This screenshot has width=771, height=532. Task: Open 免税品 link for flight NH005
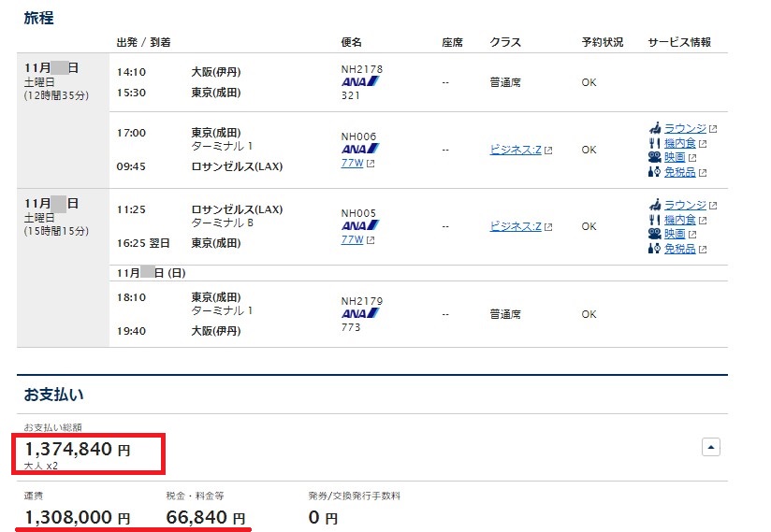(680, 249)
